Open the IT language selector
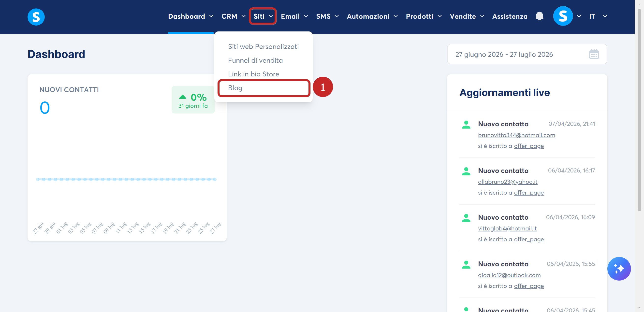Image resolution: width=644 pixels, height=312 pixels. pyautogui.click(x=598, y=16)
